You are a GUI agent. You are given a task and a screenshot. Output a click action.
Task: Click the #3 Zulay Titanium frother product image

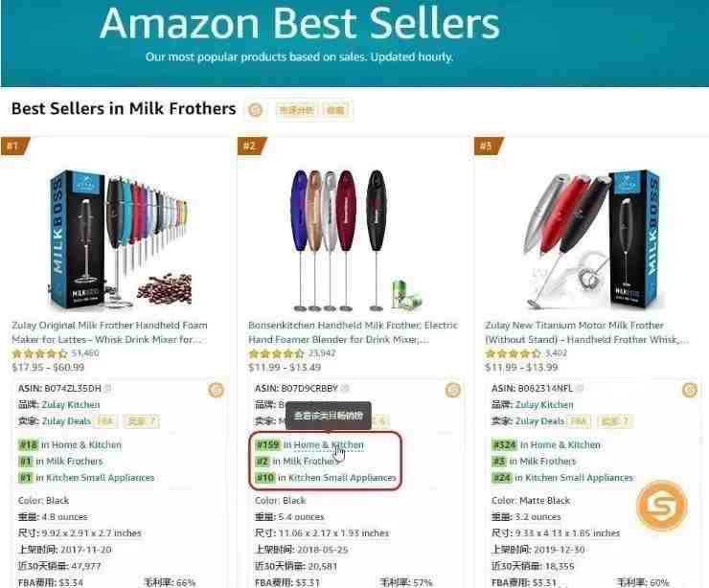(x=592, y=239)
